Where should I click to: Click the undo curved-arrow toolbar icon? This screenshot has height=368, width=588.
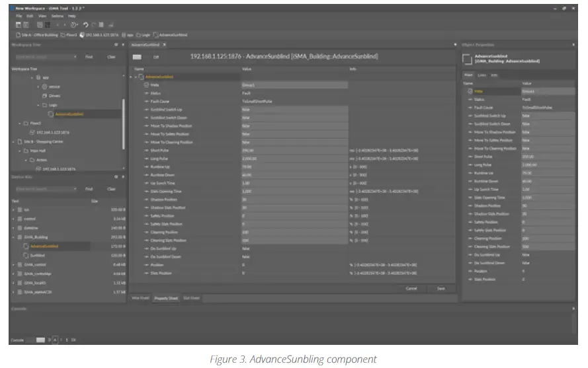(85, 24)
